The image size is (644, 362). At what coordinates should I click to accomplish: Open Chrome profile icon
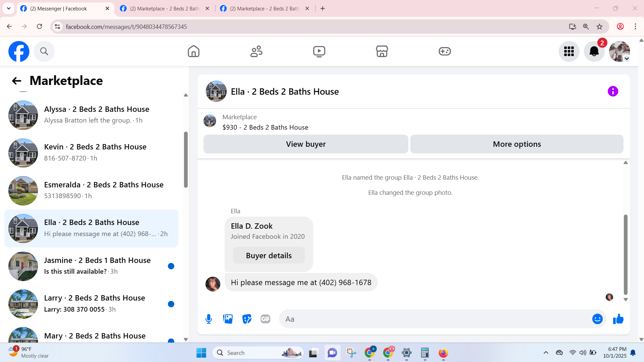point(620,27)
